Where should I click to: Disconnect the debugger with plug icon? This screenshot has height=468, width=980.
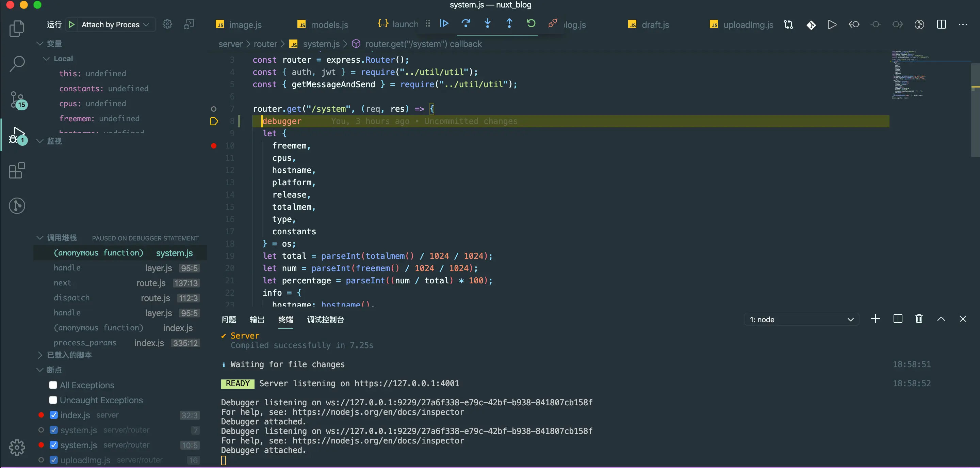pyautogui.click(x=552, y=24)
